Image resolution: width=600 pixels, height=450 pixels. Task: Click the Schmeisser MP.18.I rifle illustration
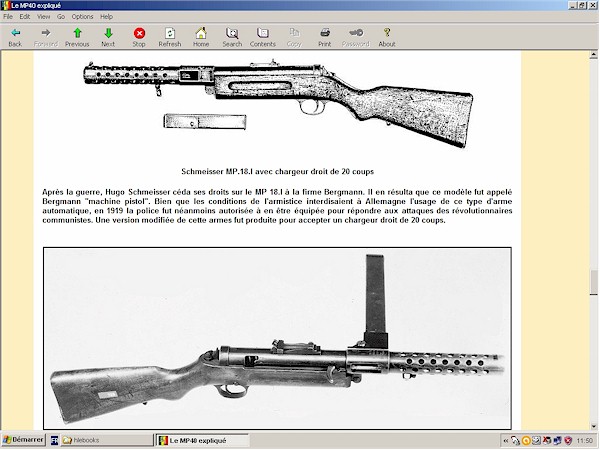click(x=278, y=103)
